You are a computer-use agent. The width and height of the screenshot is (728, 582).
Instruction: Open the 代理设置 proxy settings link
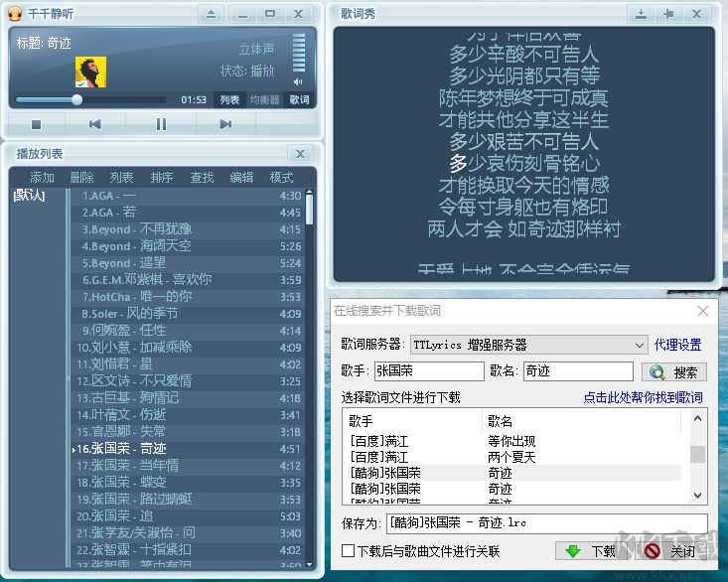coord(677,345)
